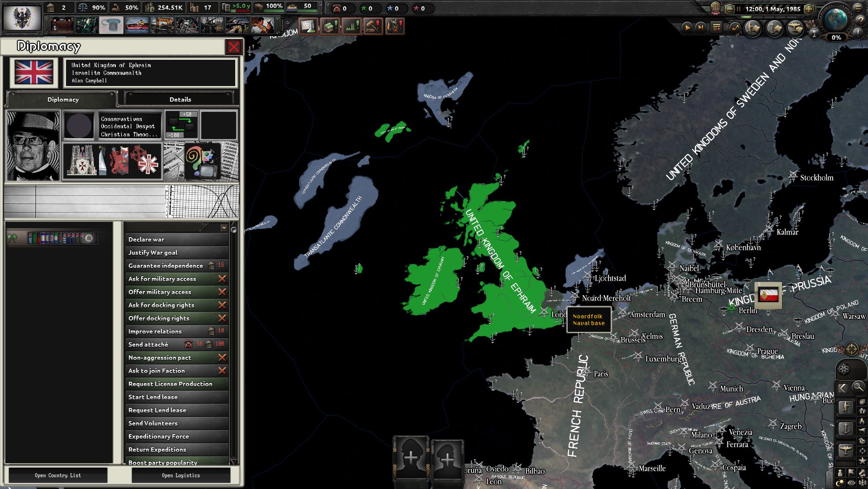The image size is (868, 489).
Task: Click the war support flexed-arm icon
Action: (116, 8)
